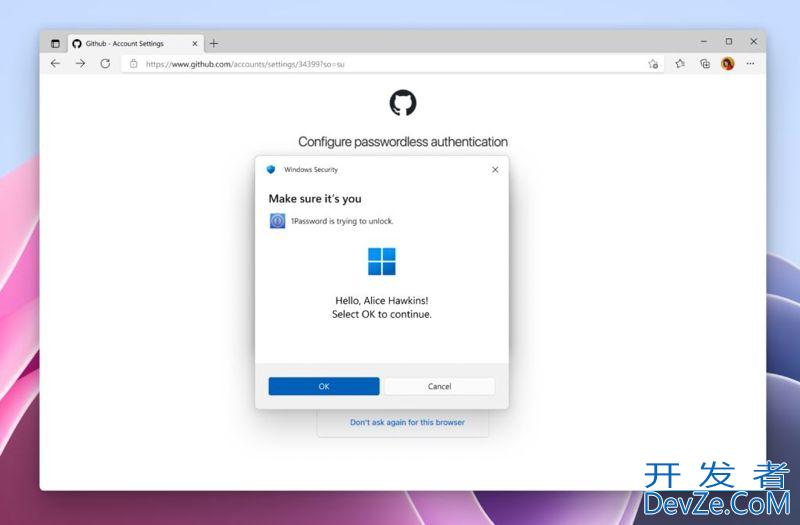
Task: Click the 1Password app icon in dialog
Action: pyautogui.click(x=278, y=221)
